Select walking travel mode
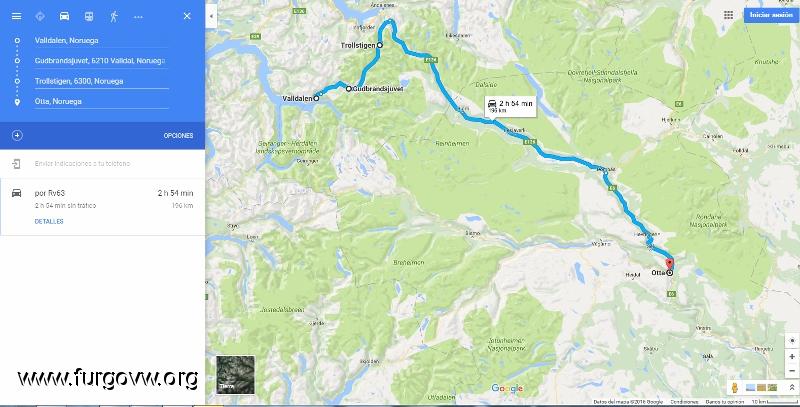 point(114,16)
